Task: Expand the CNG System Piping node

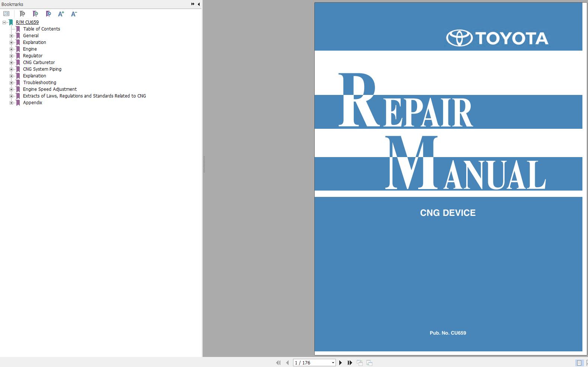Action: tap(11, 69)
